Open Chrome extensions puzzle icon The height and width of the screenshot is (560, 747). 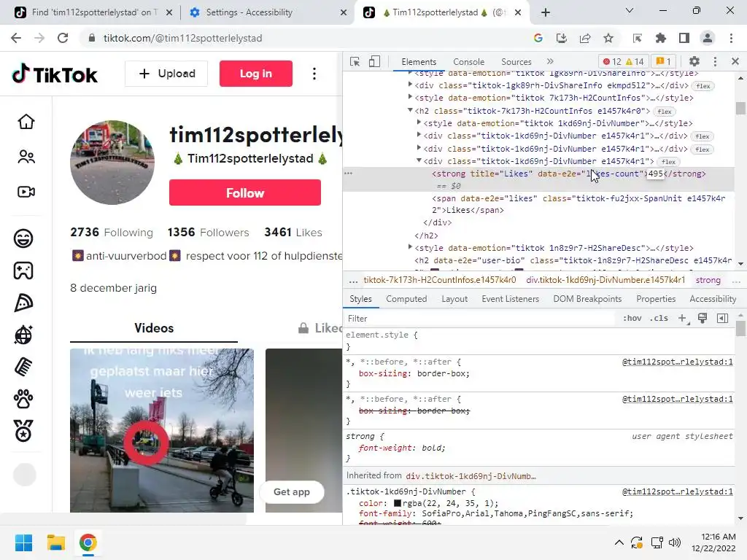661,38
